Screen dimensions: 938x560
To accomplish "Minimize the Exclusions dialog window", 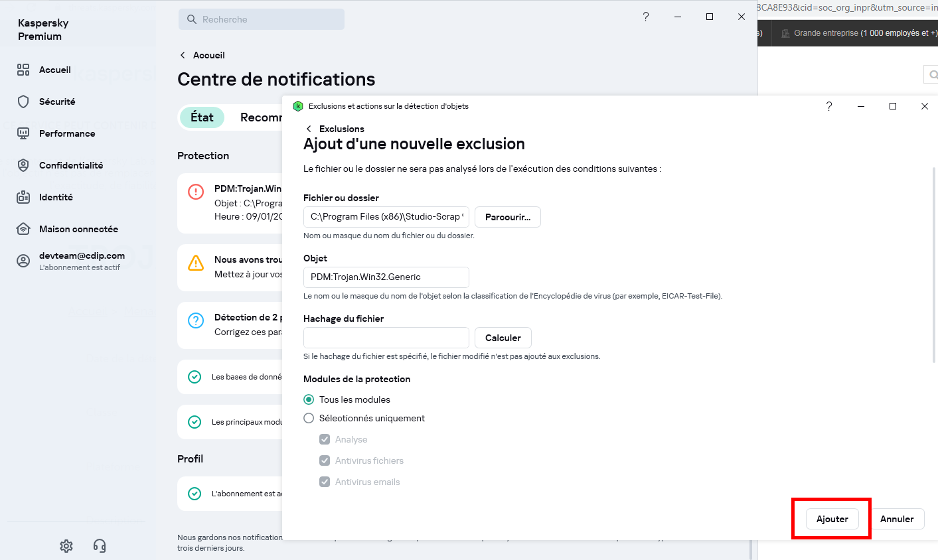I will click(x=861, y=106).
